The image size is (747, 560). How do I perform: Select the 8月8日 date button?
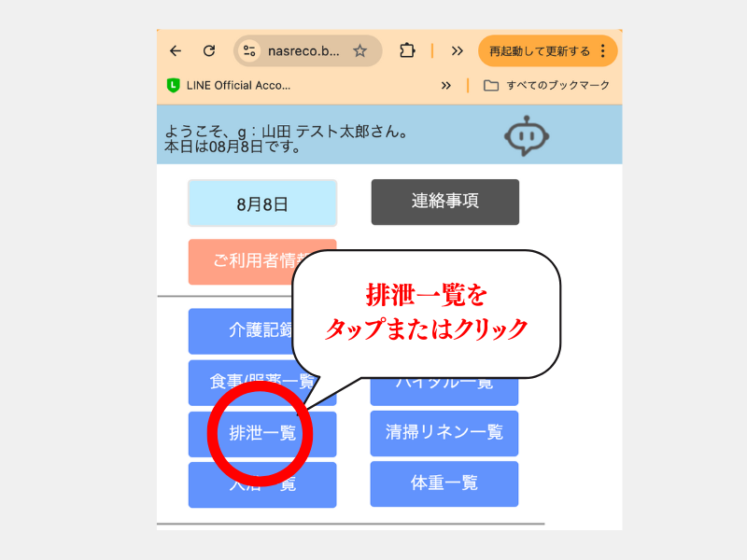262,203
